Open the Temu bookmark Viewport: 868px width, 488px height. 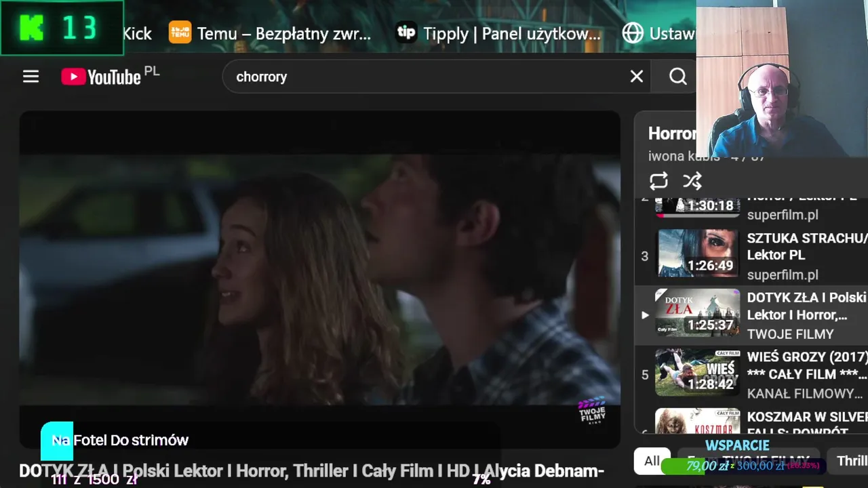click(x=270, y=33)
